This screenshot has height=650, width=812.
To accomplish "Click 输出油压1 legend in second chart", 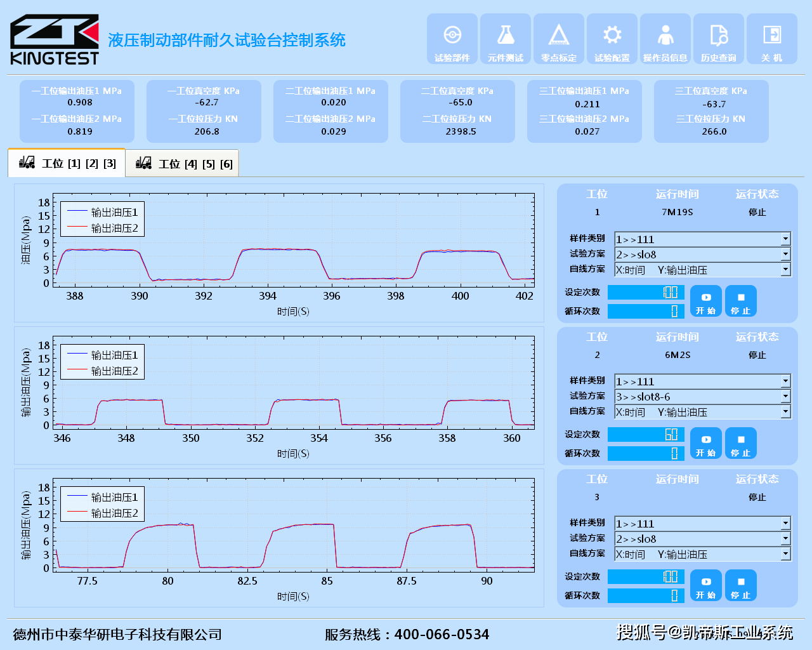I will click(103, 355).
